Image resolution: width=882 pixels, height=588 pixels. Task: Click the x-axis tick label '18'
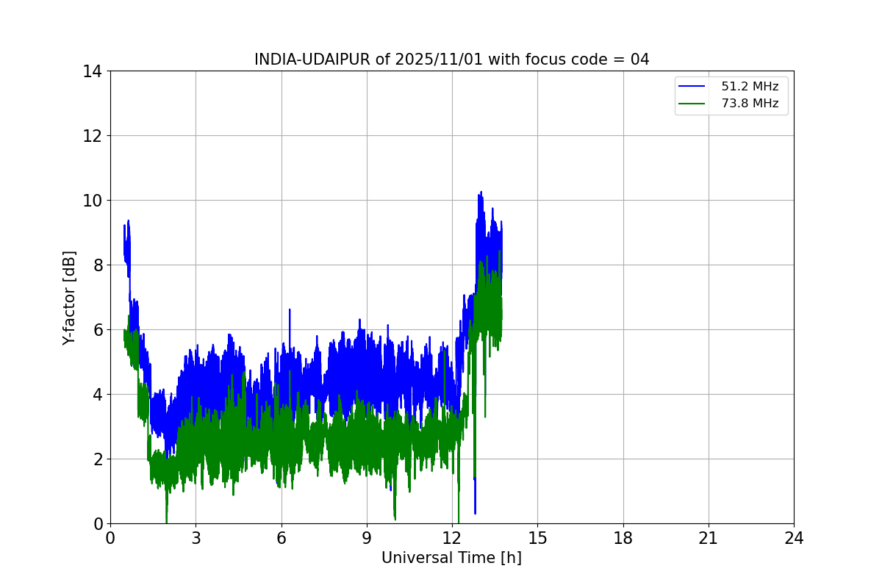pyautogui.click(x=623, y=538)
